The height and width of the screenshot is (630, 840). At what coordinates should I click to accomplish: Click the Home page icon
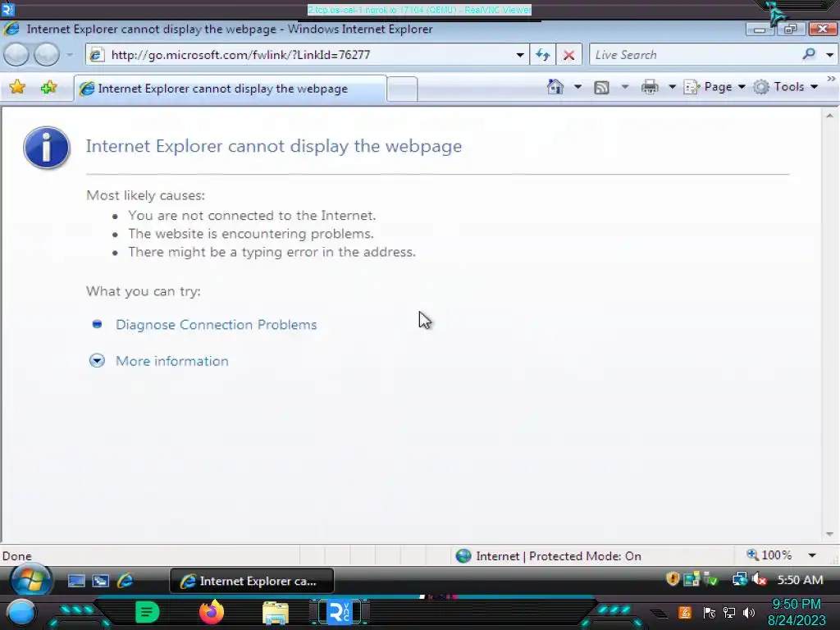555,87
